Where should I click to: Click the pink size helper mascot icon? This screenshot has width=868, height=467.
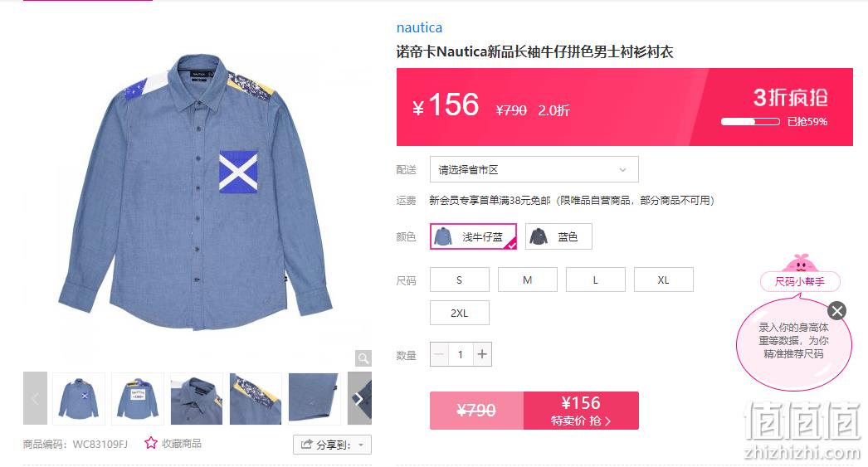pos(799,262)
